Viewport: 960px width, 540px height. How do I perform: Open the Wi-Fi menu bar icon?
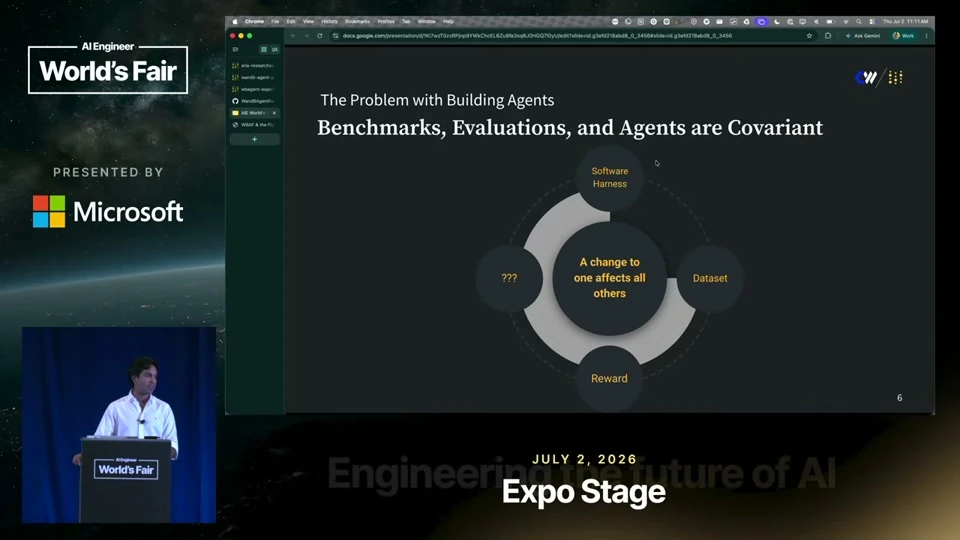pyautogui.click(x=846, y=21)
